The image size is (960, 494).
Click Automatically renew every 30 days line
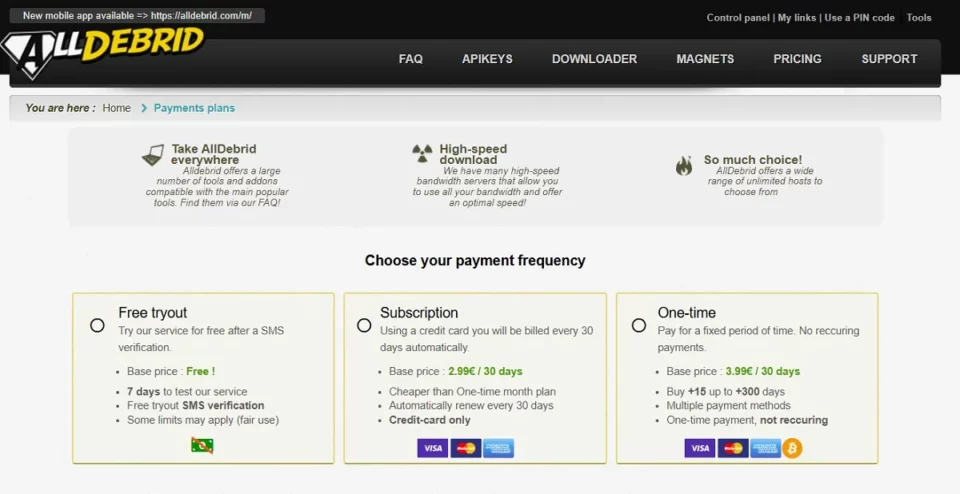471,405
